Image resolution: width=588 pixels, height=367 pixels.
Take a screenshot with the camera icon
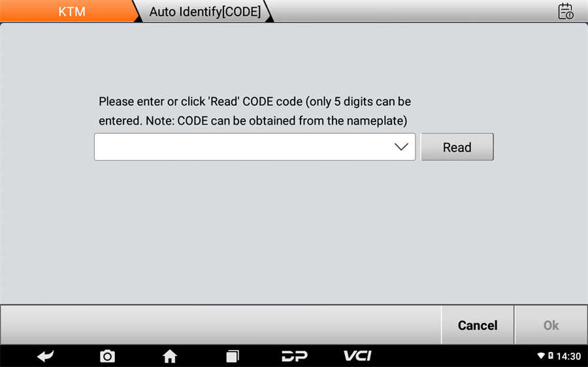point(107,356)
